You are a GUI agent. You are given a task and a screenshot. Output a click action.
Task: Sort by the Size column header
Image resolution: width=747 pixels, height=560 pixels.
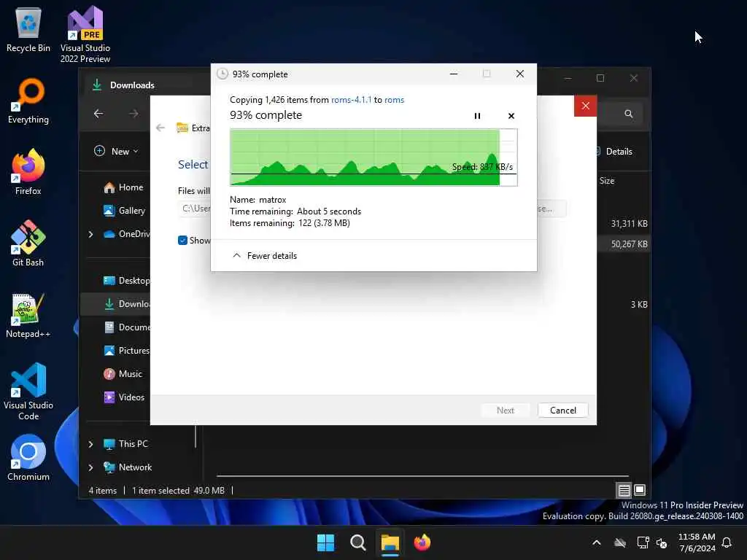pyautogui.click(x=606, y=181)
